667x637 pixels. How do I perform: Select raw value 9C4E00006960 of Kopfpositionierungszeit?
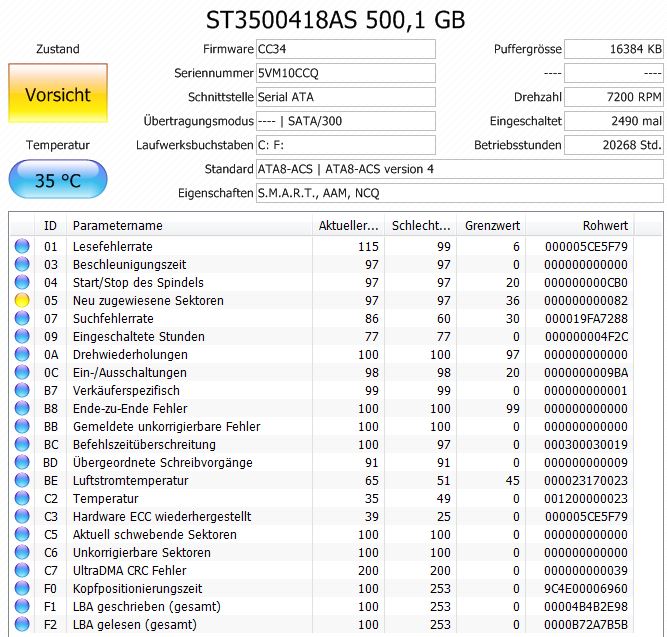(x=586, y=588)
